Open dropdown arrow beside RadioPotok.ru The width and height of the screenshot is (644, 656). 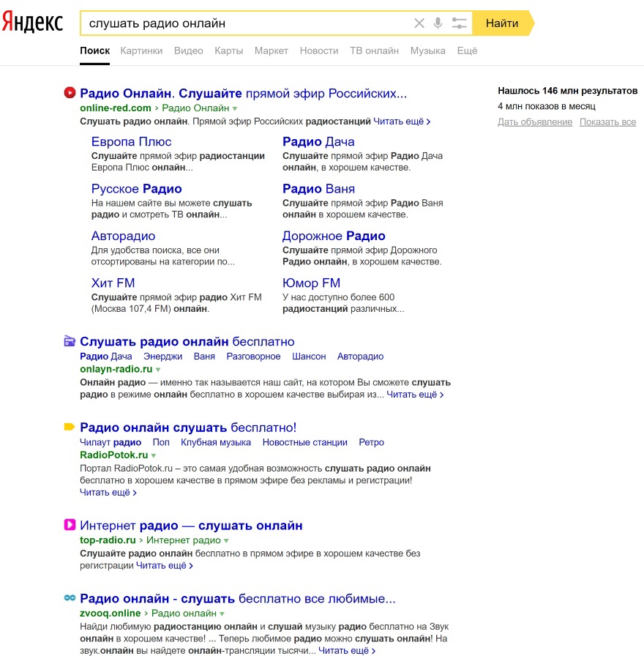coord(154,455)
